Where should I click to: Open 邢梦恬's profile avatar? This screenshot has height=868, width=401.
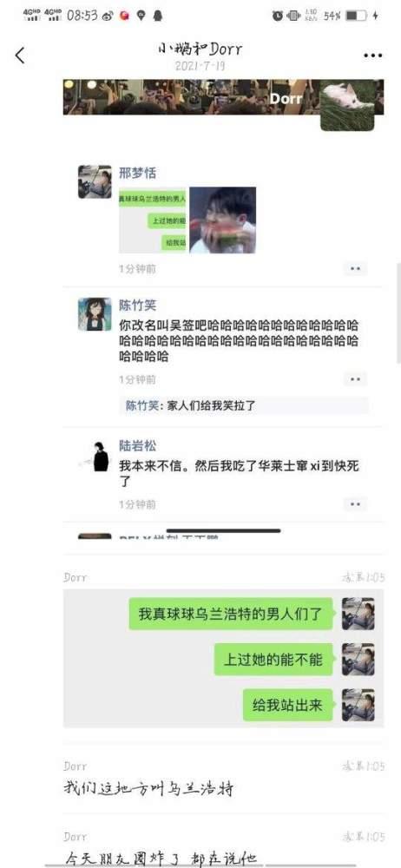[x=94, y=181]
